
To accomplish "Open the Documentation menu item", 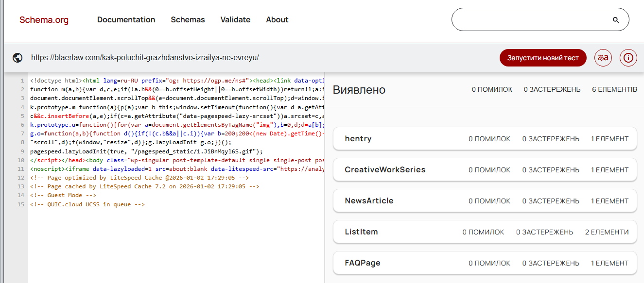I will (126, 20).
